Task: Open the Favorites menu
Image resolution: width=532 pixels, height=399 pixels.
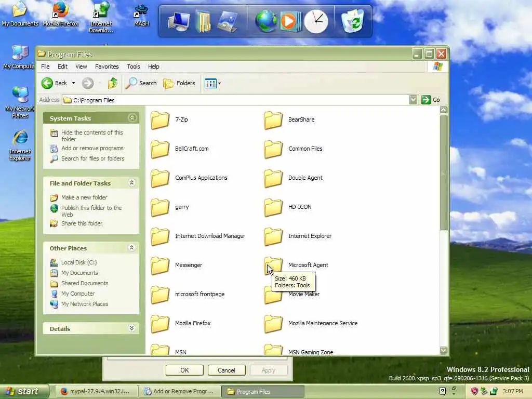Action: coord(107,66)
